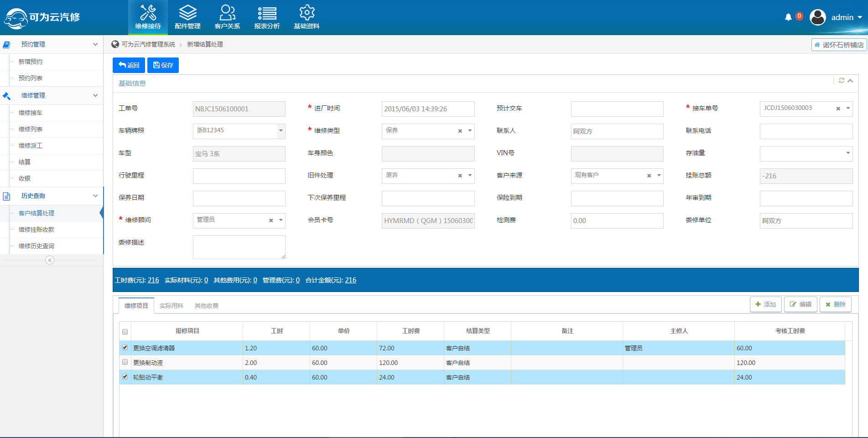868x438 pixels.
Task: Check the 更换制动液 row checkbox
Action: pyautogui.click(x=125, y=362)
